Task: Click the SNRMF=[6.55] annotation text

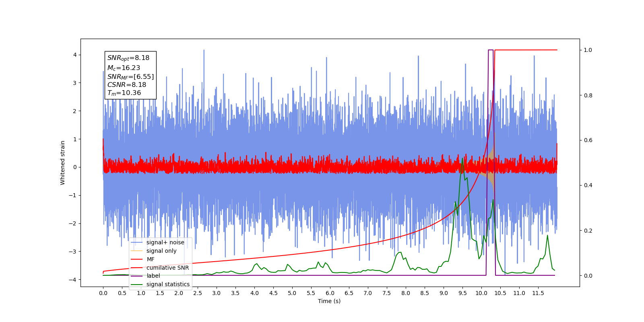Action: (130, 76)
